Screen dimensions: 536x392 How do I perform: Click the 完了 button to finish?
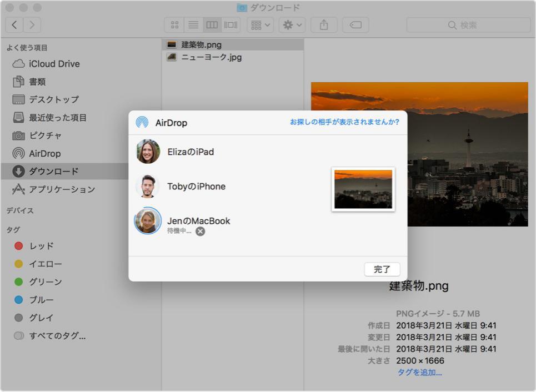point(382,269)
